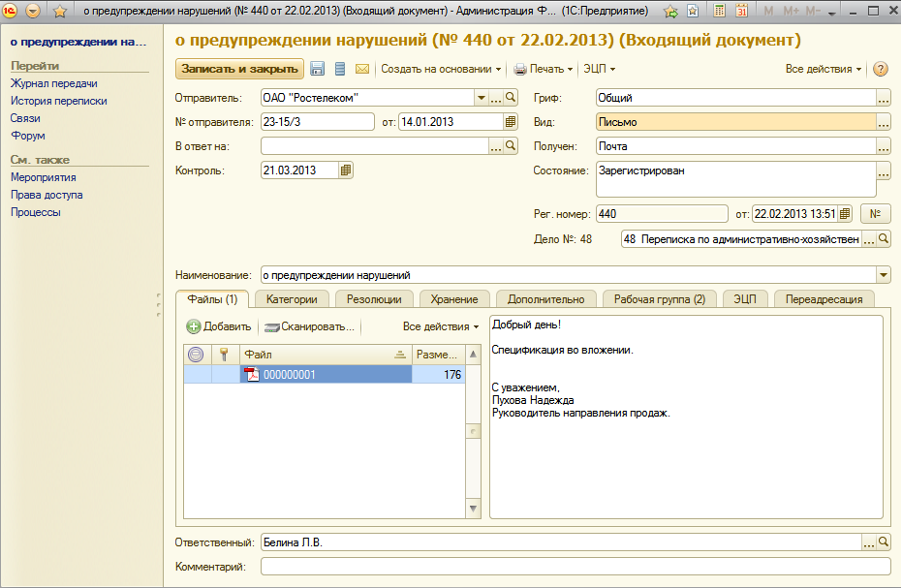902x588 pixels.
Task: Open the calendar icon showing 31
Action: [x=742, y=11]
